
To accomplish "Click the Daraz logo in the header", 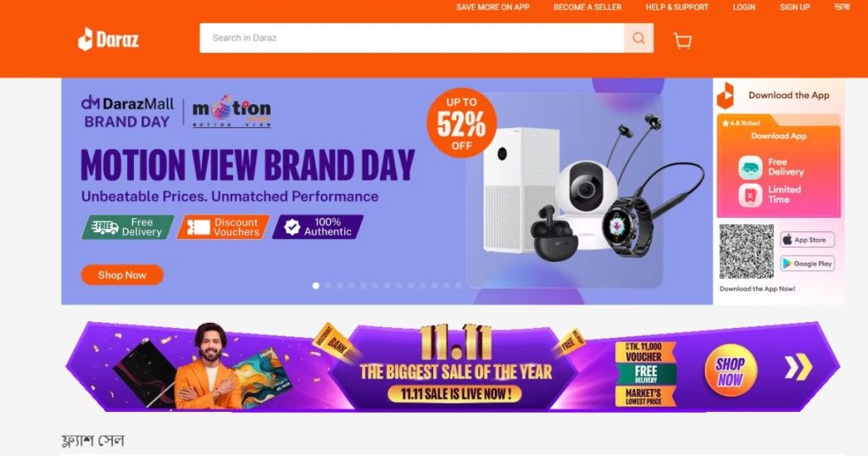I will pos(108,39).
